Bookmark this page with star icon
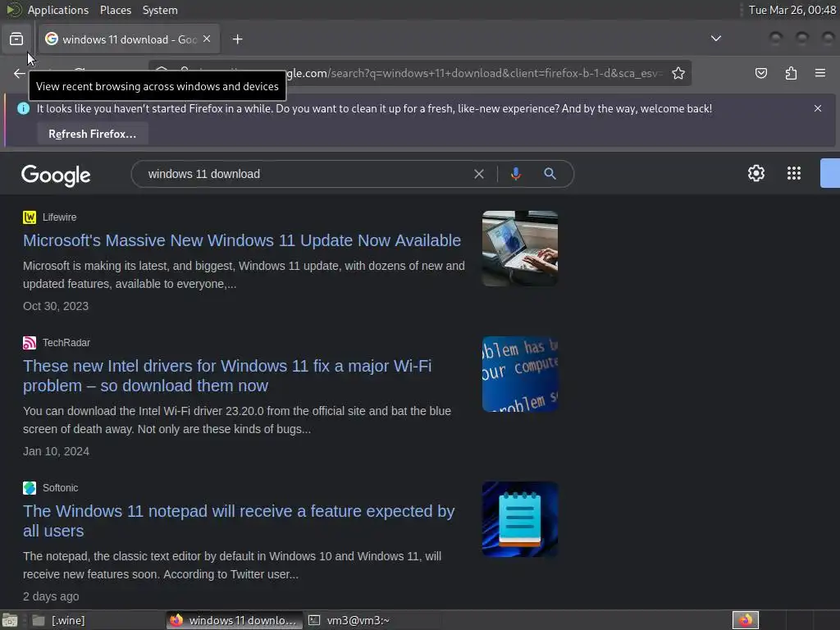 (x=678, y=73)
